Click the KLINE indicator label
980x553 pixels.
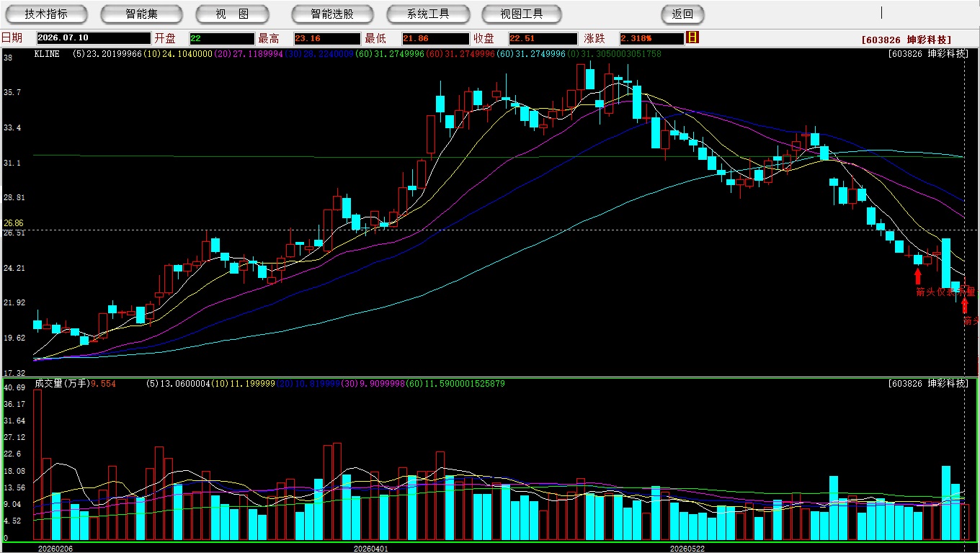pos(47,54)
